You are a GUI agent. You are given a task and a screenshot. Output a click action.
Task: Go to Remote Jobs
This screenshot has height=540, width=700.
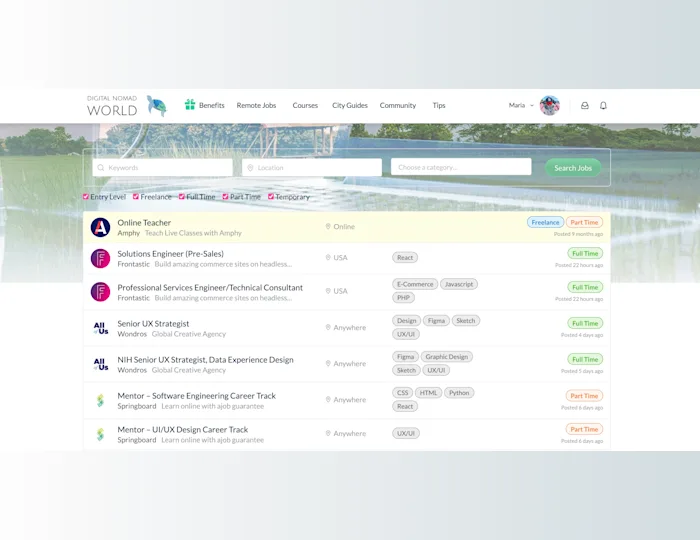(256, 105)
